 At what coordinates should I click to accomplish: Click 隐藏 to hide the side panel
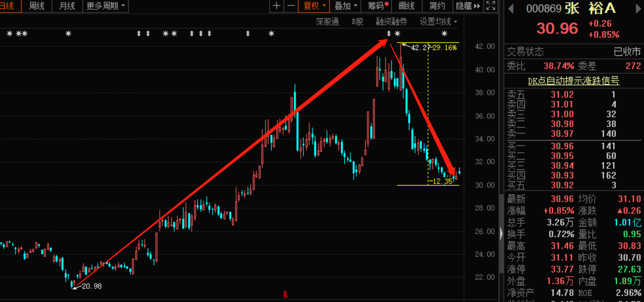pos(468,6)
